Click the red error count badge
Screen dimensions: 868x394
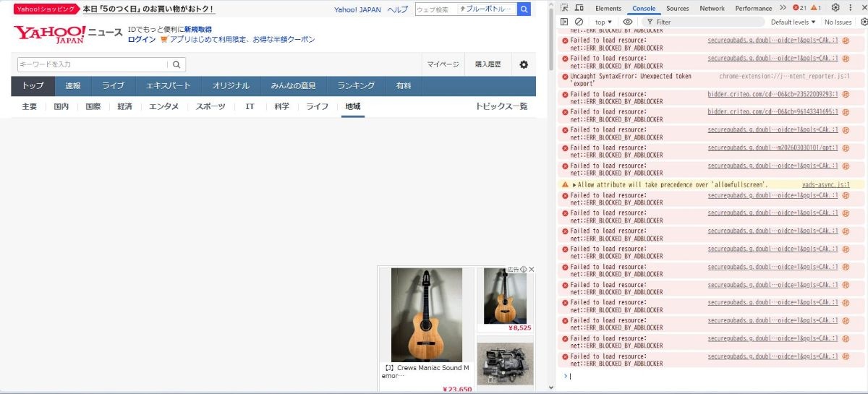click(799, 8)
